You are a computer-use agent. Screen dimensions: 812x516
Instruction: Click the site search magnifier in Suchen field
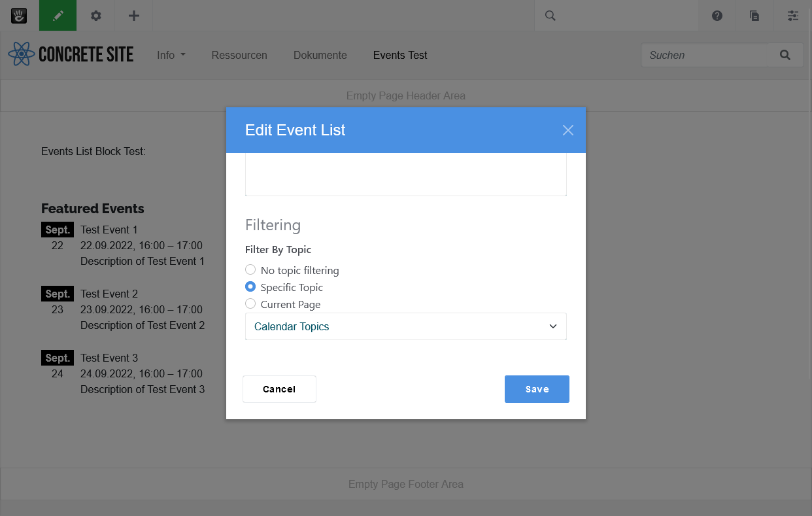(x=785, y=55)
